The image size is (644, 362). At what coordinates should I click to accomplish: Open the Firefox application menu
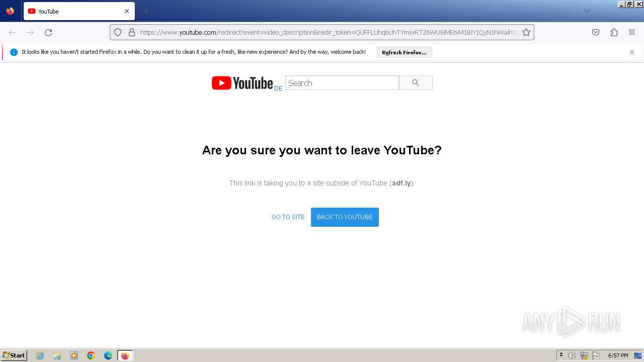(x=632, y=32)
